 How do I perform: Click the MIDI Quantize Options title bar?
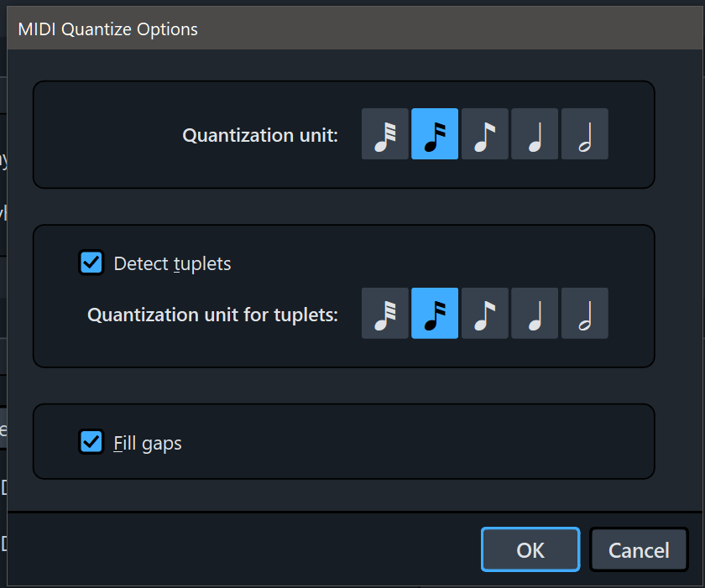(x=336, y=29)
